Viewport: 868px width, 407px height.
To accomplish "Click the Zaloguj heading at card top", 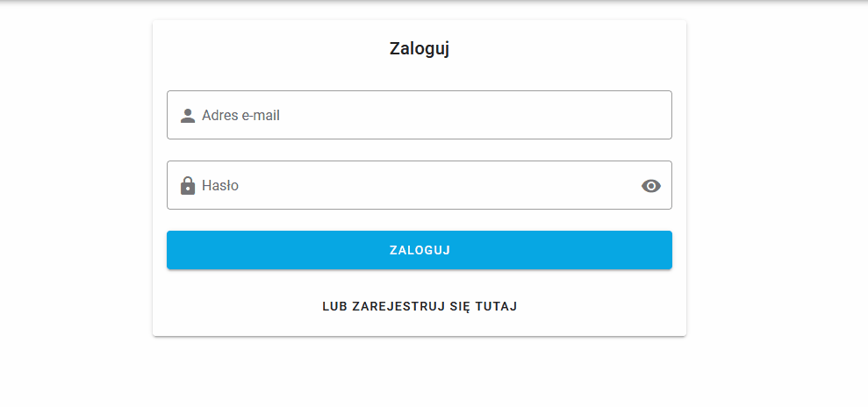I will [x=420, y=49].
